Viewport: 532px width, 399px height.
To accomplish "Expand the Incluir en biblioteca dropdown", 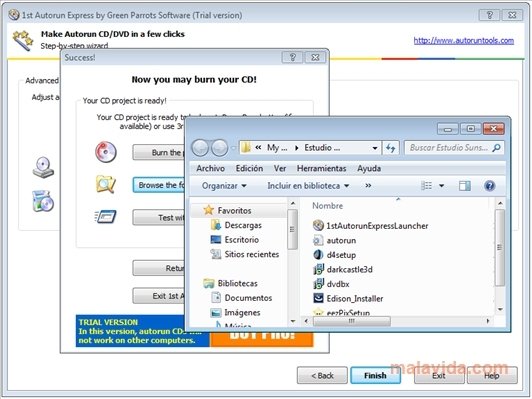I will 308,186.
